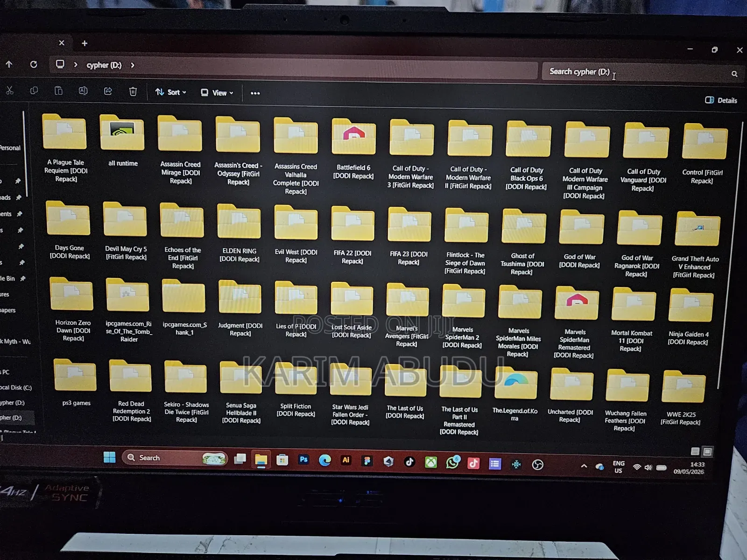Viewport: 747px width, 560px height.
Task: Show hidden system tray icons
Action: tap(584, 466)
